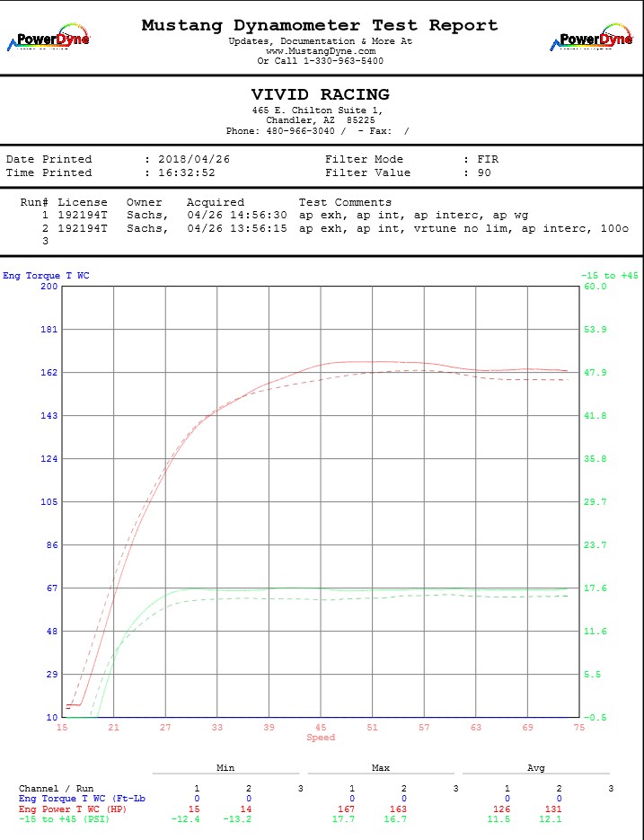Click the Filter Value 90

click(483, 172)
